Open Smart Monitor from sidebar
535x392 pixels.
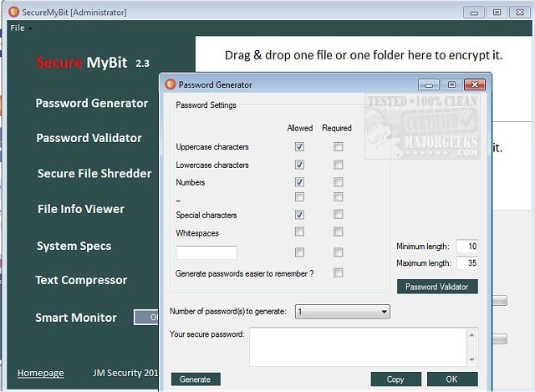76,318
